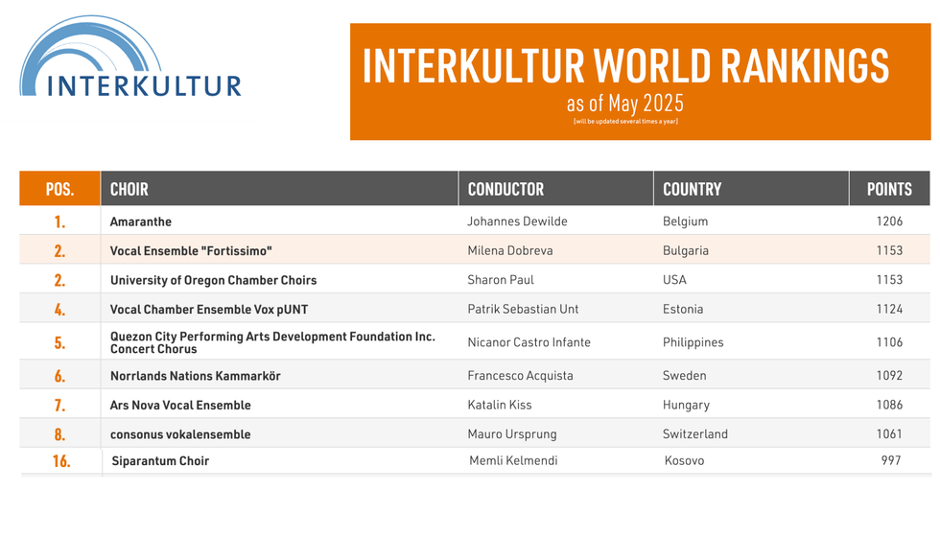The width and height of the screenshot is (940, 560).
Task: Click the POS. column header
Action: click(59, 189)
